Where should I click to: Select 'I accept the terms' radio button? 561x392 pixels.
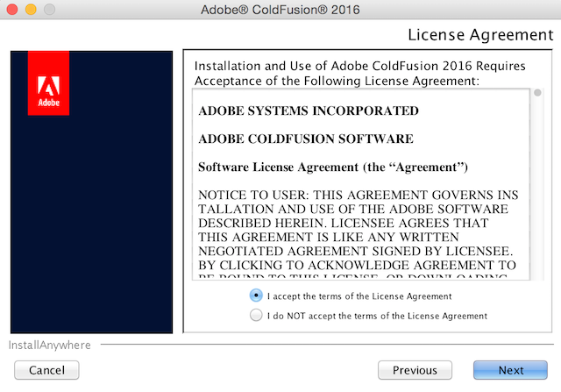click(x=256, y=296)
